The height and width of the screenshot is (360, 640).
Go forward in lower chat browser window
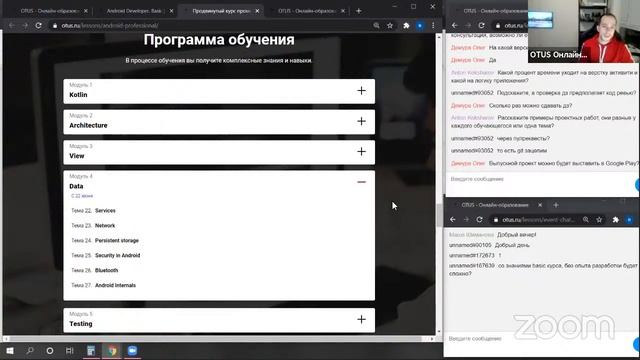(x=466, y=220)
